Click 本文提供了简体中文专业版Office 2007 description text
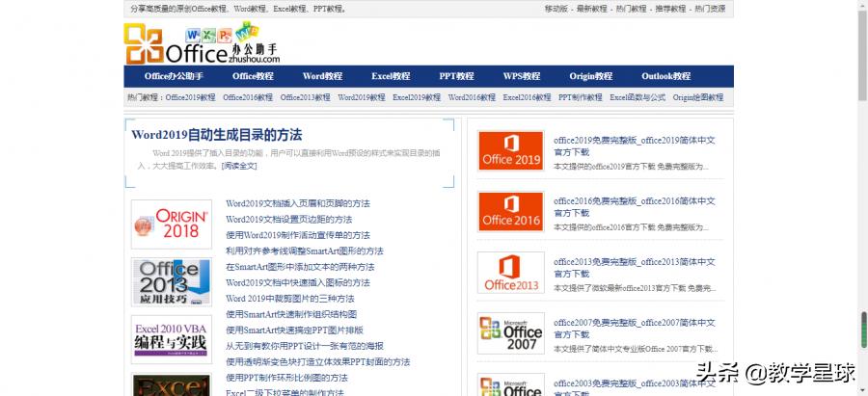This screenshot has width=868, height=396. [x=636, y=349]
